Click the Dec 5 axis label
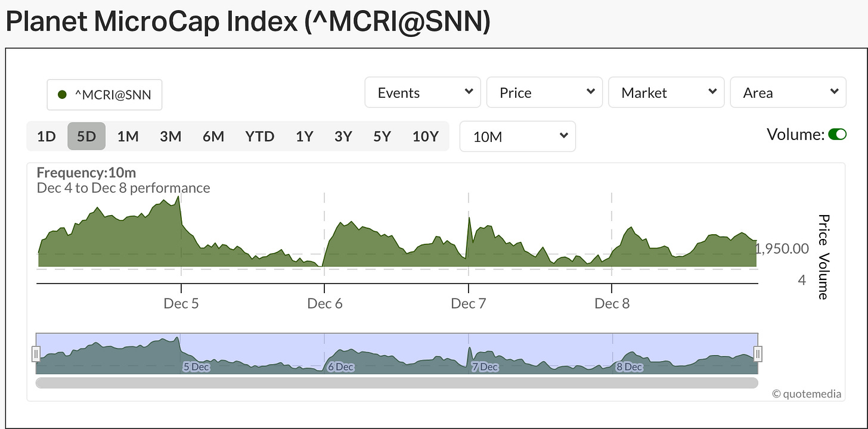Screen dimensions: 868x429 [x=181, y=303]
